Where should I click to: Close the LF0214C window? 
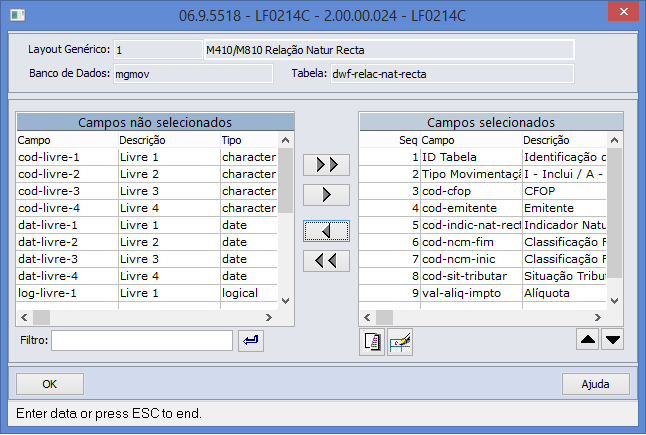(623, 11)
